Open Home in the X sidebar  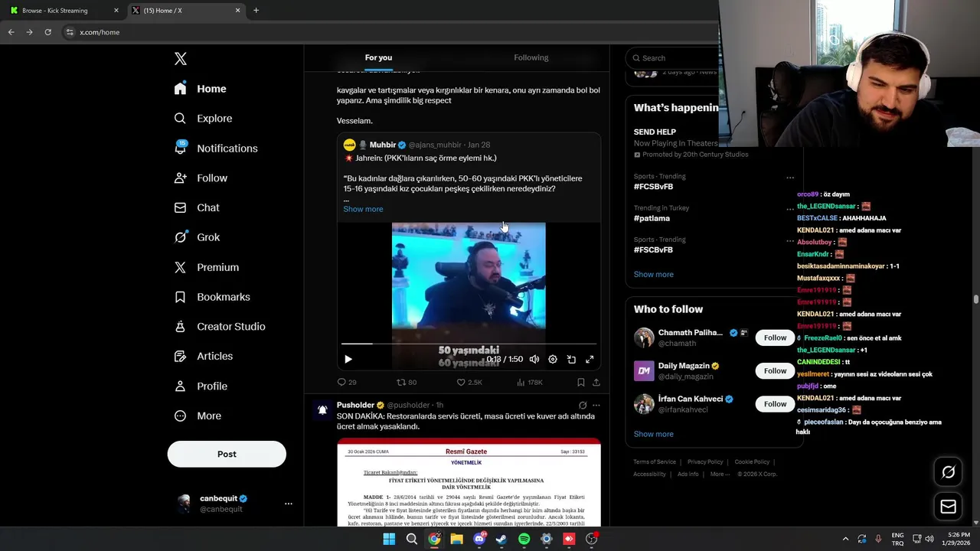tap(201, 89)
